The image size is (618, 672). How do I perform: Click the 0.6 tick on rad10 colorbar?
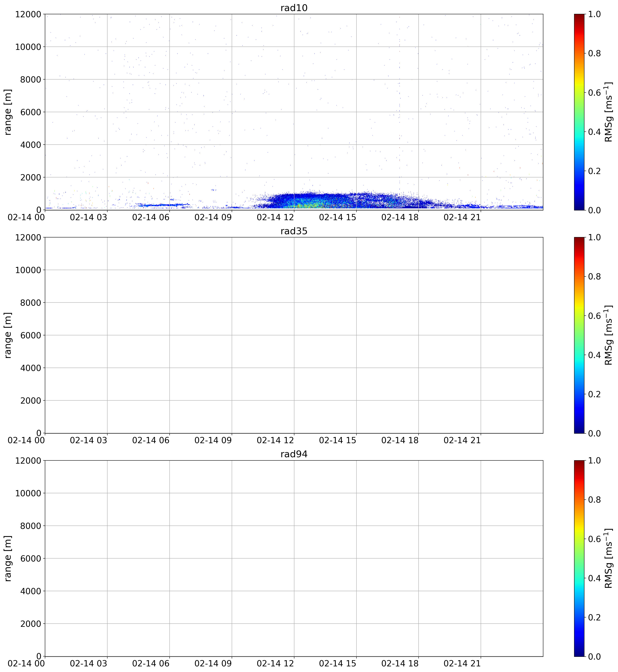tap(594, 93)
